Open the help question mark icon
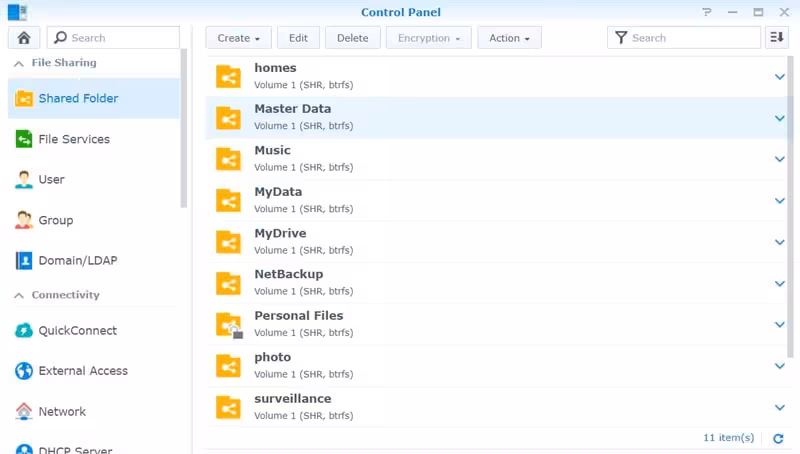The width and height of the screenshot is (800, 454). point(708,12)
